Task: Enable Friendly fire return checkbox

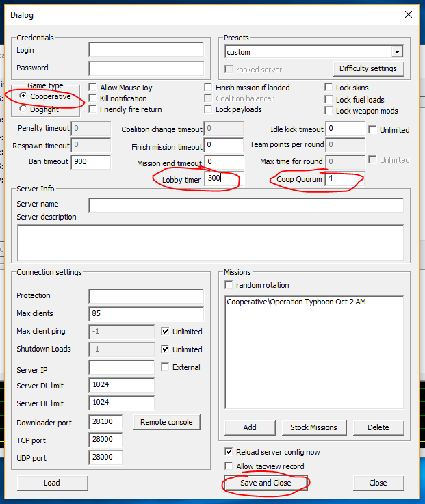Action: tap(93, 109)
